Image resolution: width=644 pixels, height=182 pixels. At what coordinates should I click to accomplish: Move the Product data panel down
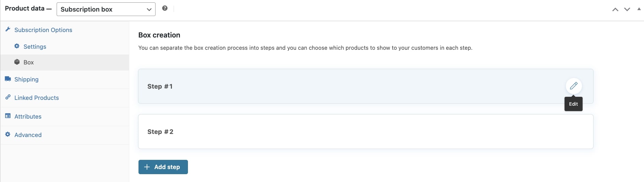[627, 10]
